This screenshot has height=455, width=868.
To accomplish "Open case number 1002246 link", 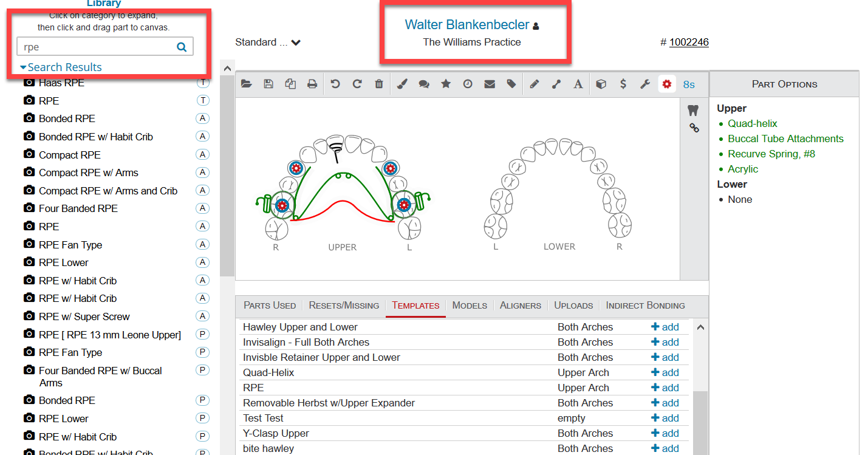I will click(689, 42).
